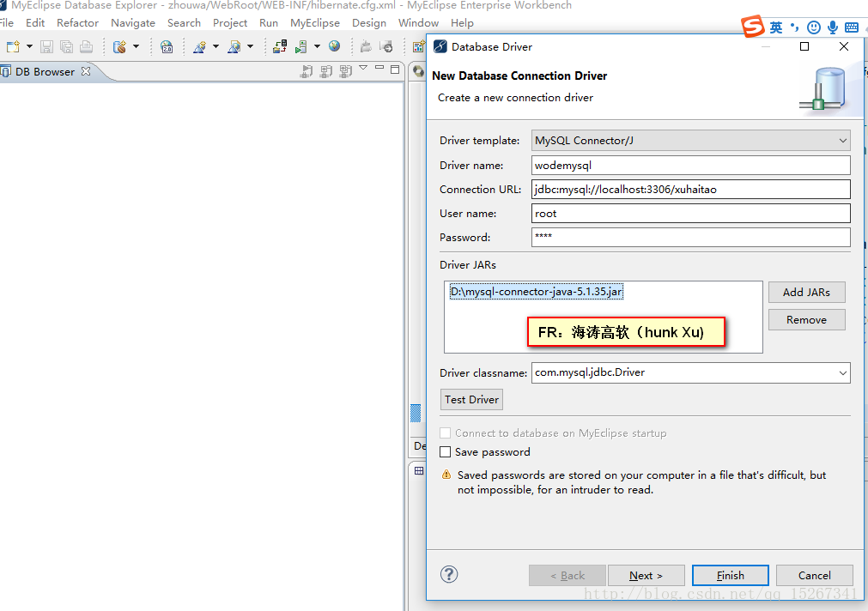Open the Design menu

coord(369,22)
